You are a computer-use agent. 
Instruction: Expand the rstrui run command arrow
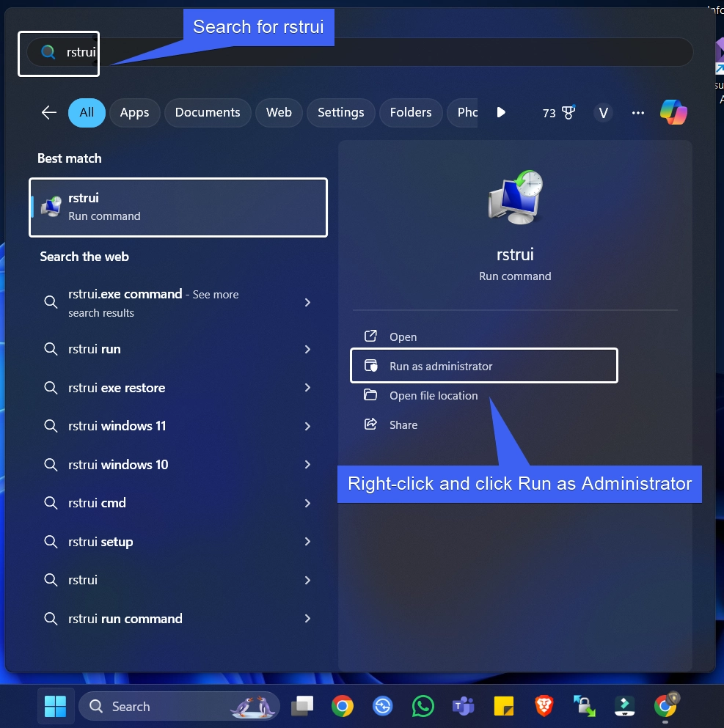click(x=307, y=619)
